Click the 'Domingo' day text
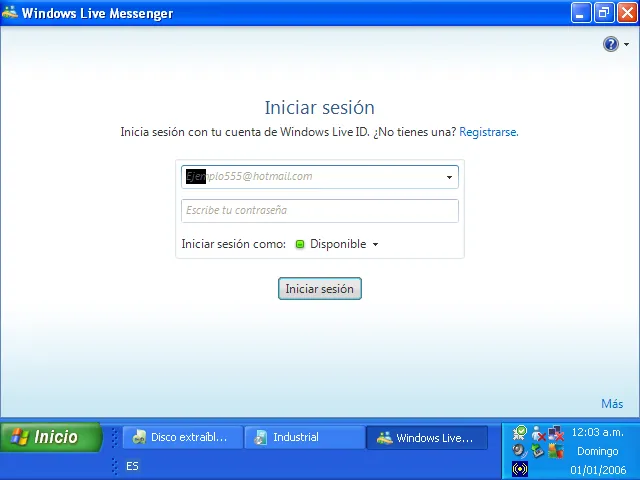Viewport: 640px width, 480px height. (x=598, y=451)
